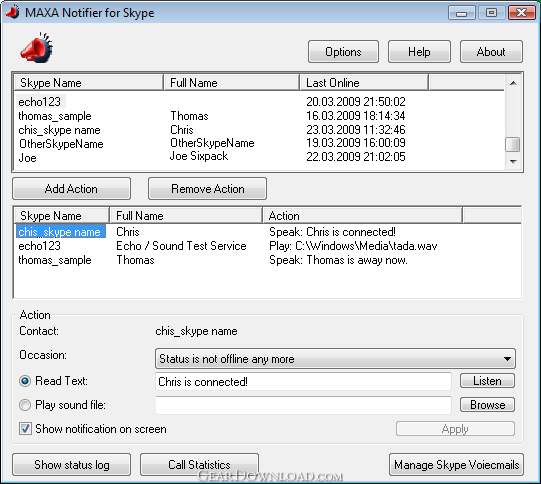This screenshot has height=484, width=541.
Task: Sort actions by Action column header
Action: (x=362, y=216)
